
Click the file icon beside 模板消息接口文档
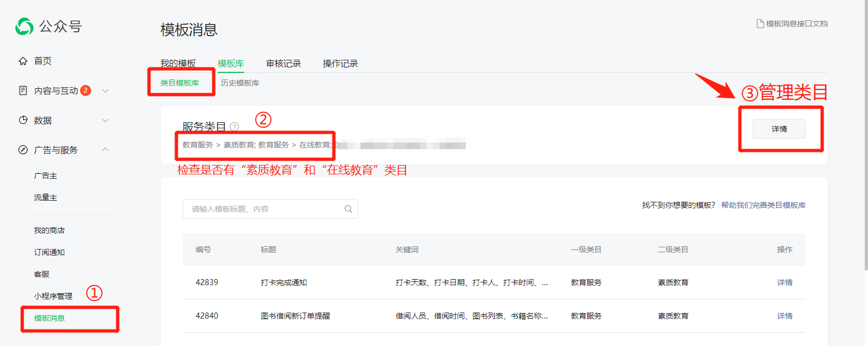[760, 24]
